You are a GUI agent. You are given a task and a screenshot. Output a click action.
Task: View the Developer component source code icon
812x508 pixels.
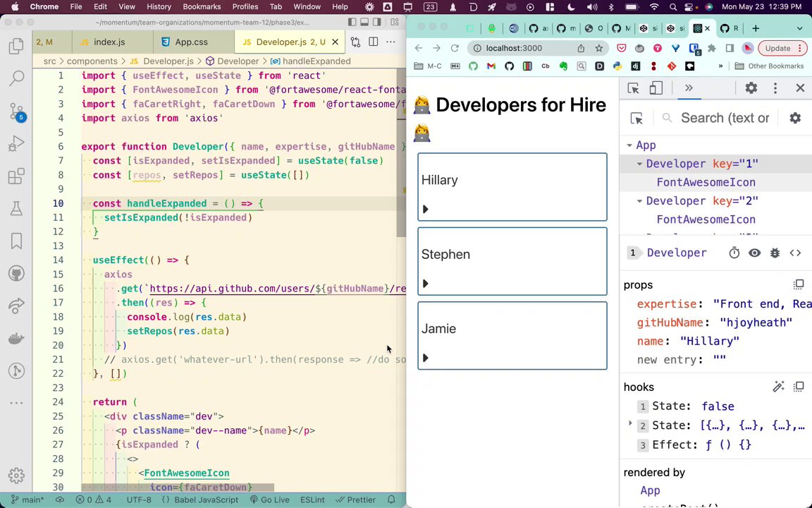(795, 253)
